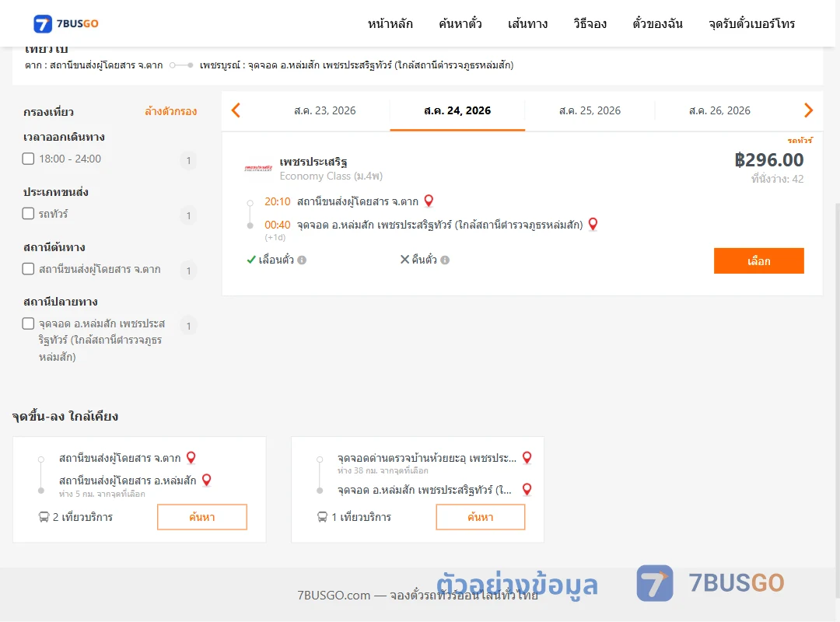840x622 pixels.
Task: Show info icon next to คืนตั๋ว
Action: coord(445,260)
